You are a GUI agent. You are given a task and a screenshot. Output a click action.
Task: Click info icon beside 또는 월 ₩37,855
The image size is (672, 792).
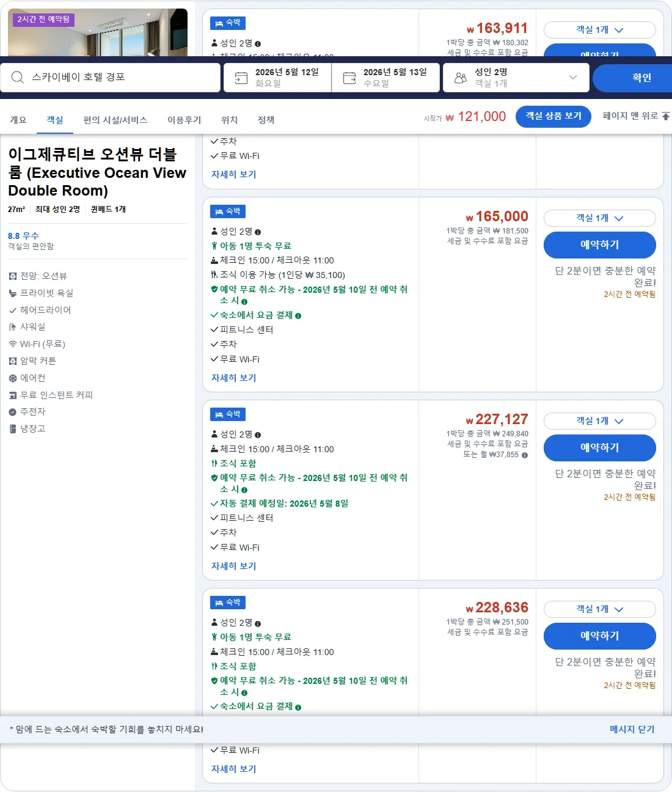(x=525, y=455)
